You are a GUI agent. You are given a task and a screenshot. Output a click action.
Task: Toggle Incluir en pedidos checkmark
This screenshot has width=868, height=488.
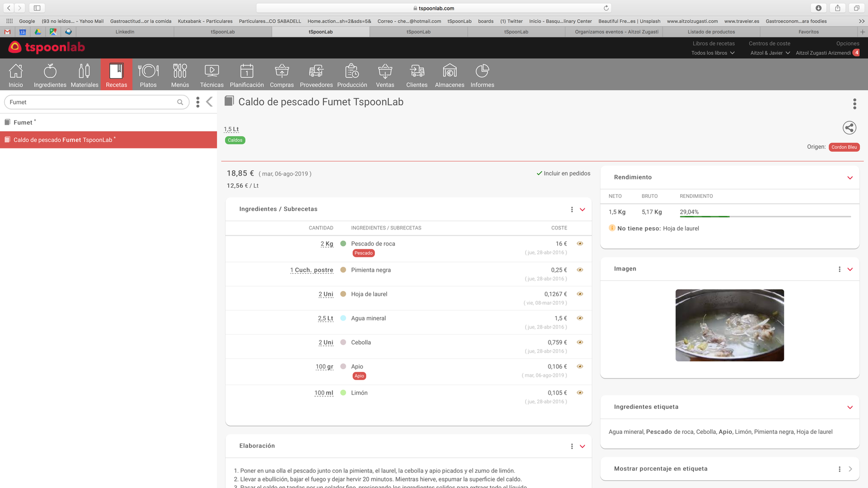point(539,174)
